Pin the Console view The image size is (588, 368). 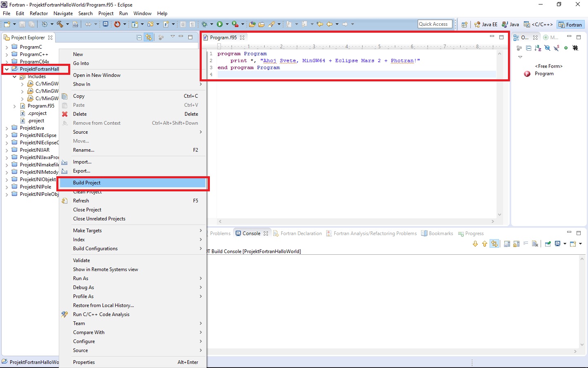[548, 244]
